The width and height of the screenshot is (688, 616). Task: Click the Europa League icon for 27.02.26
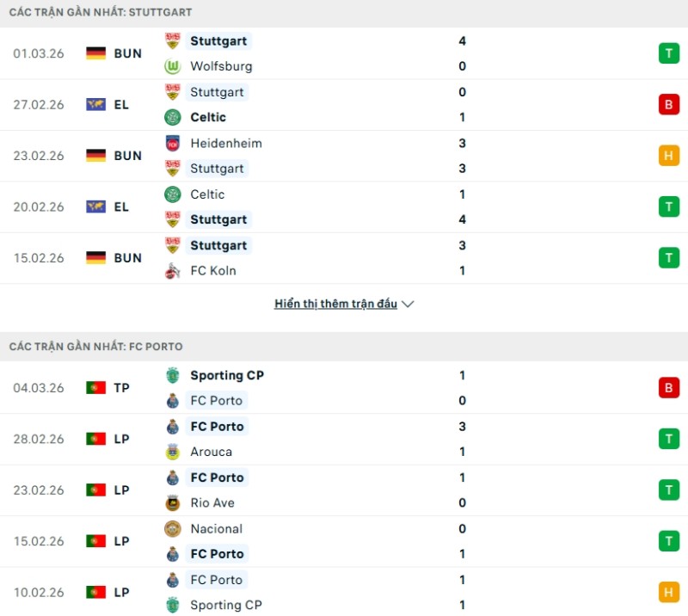(95, 104)
